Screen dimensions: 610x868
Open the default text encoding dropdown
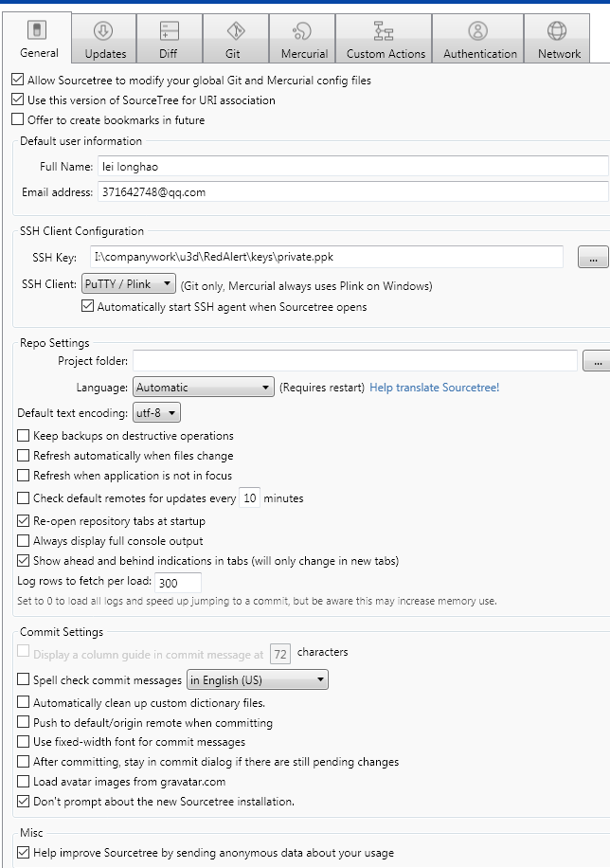point(155,412)
